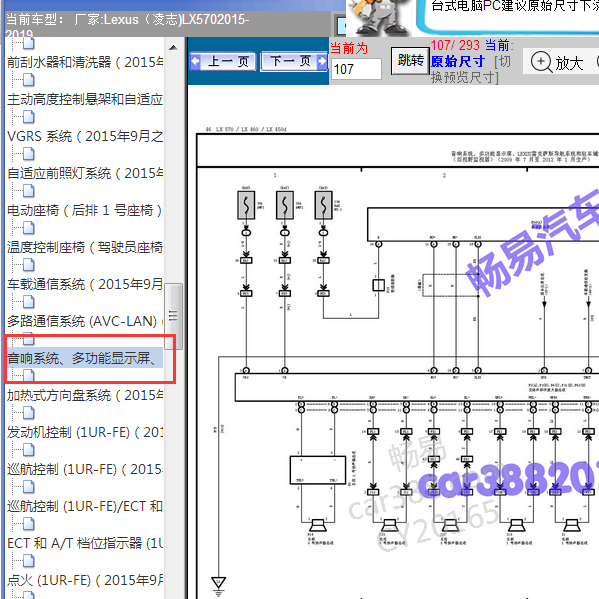Open ECT 和 A/T 档位指示器 entry

pyautogui.click(x=85, y=544)
